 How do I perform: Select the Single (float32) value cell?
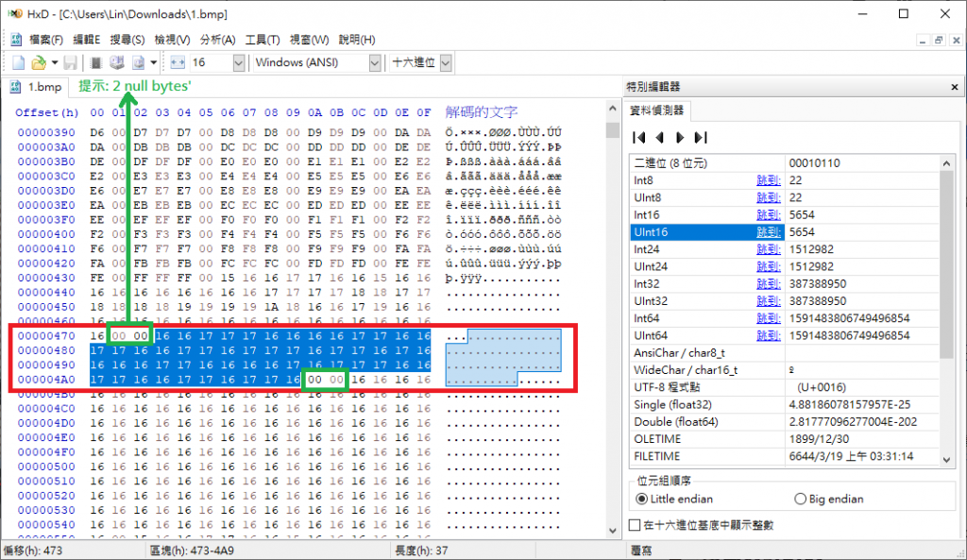(861, 404)
